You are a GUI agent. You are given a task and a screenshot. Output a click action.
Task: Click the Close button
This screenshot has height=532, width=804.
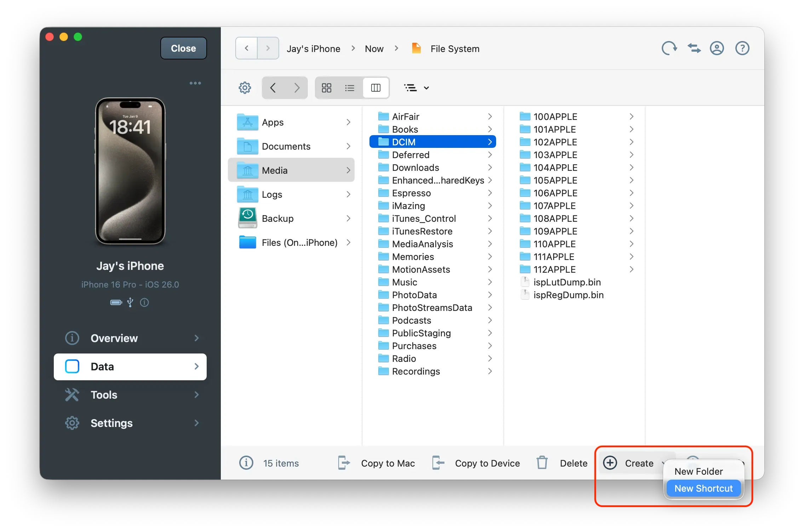(x=183, y=48)
